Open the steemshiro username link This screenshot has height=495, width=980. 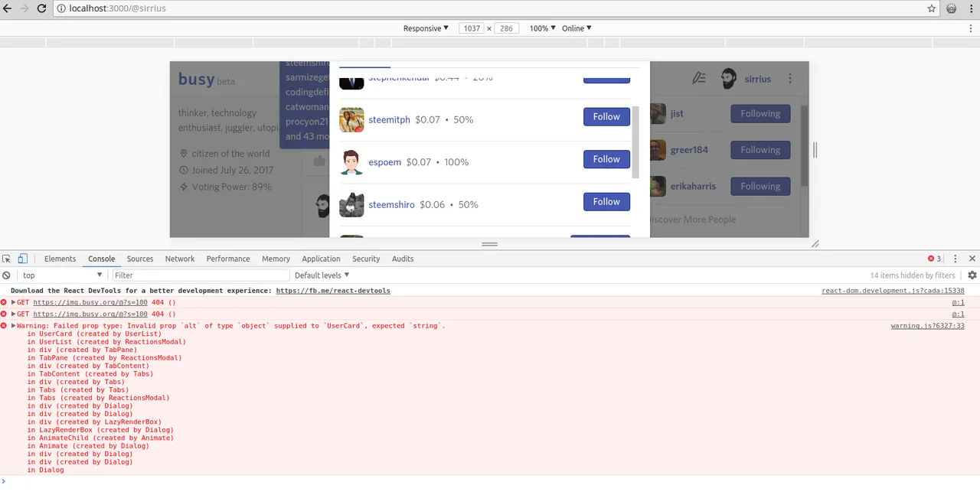[x=391, y=205]
